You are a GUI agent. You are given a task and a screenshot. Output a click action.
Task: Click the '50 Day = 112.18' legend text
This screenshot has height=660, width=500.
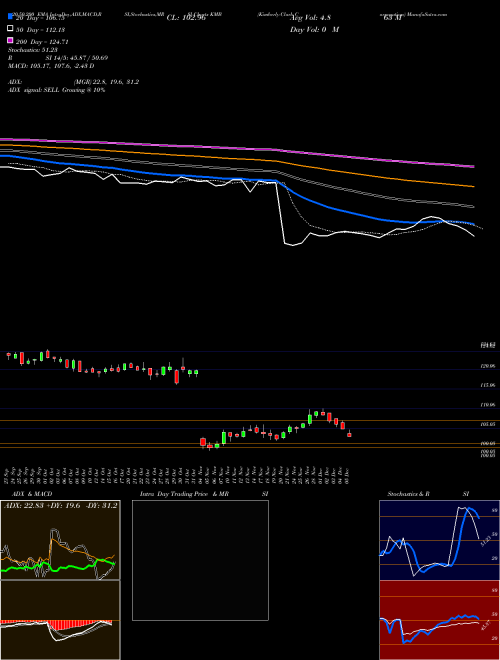tap(41, 30)
